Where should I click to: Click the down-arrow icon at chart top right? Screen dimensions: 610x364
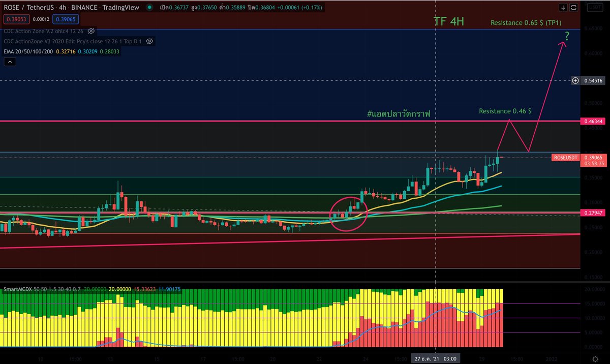click(x=563, y=8)
